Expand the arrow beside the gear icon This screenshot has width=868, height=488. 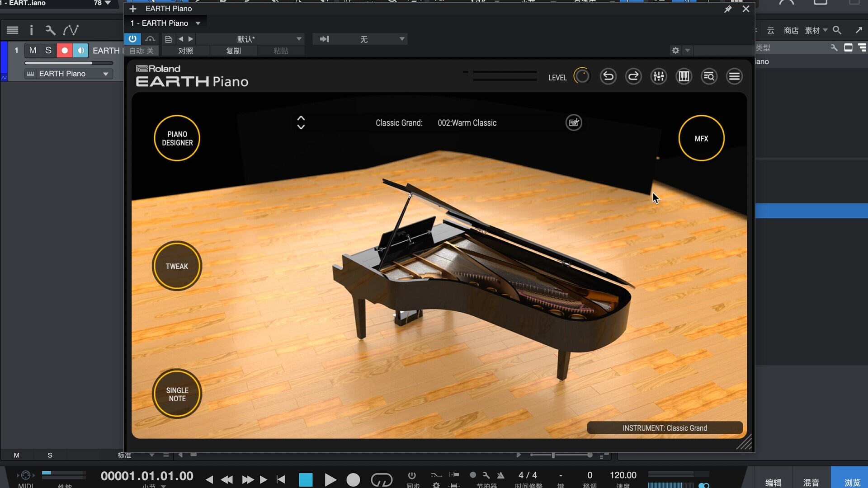coord(687,51)
